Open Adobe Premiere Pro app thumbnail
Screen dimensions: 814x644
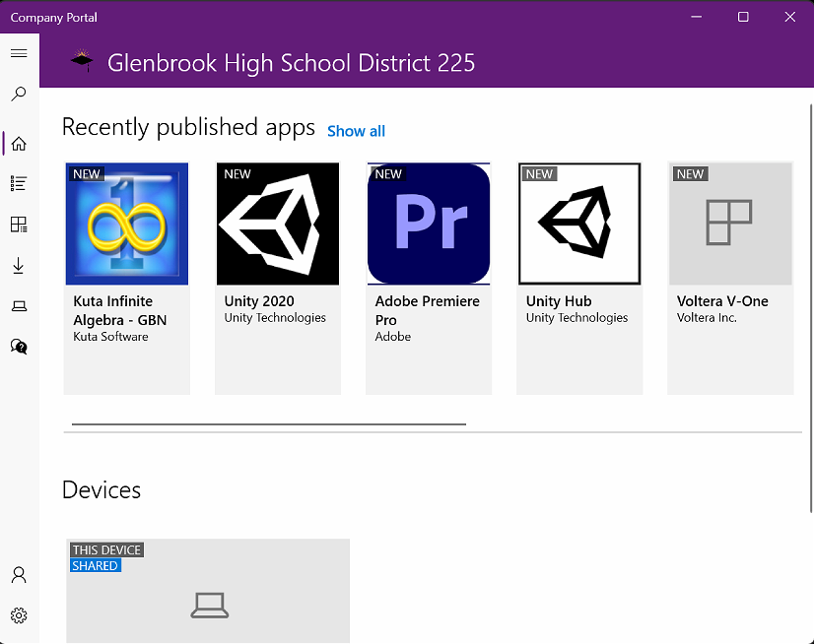[429, 224]
